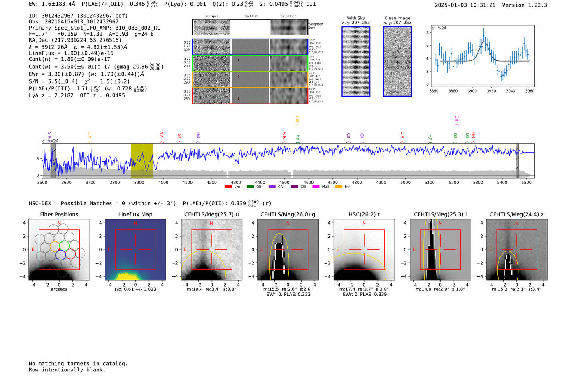Click the 'EWr: 0, PLAE: 0.333' caption
Screen dimensions: 576x392
[288, 295]
